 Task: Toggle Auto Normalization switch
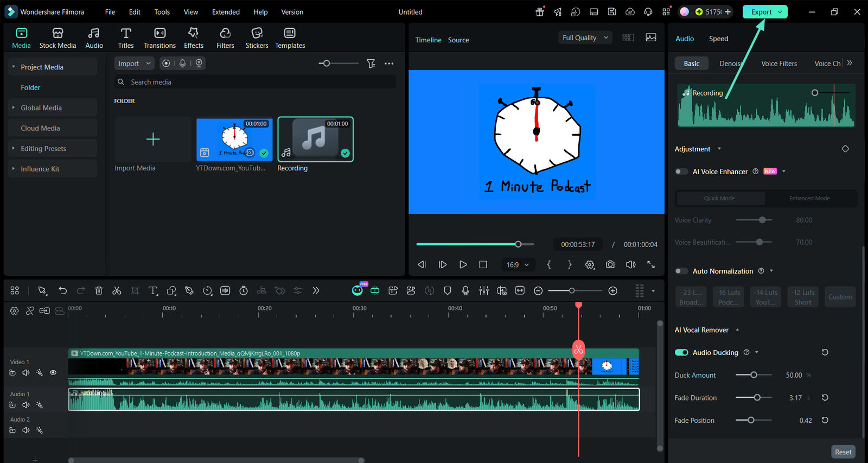coord(681,271)
